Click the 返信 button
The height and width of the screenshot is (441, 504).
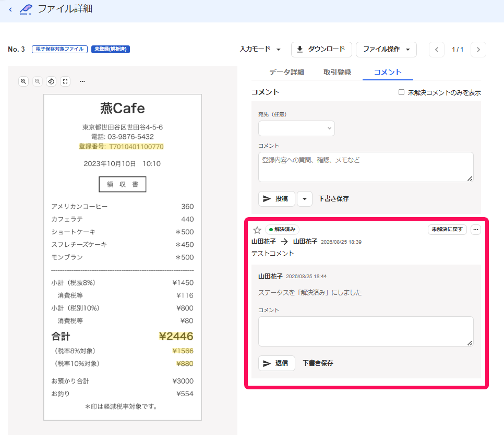point(277,363)
